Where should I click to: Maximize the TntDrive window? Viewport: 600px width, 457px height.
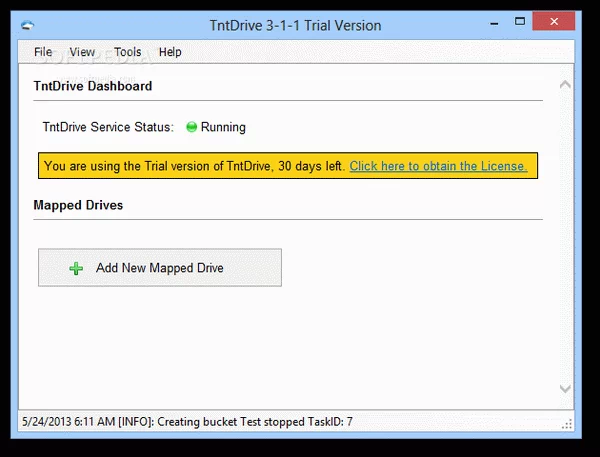point(520,21)
